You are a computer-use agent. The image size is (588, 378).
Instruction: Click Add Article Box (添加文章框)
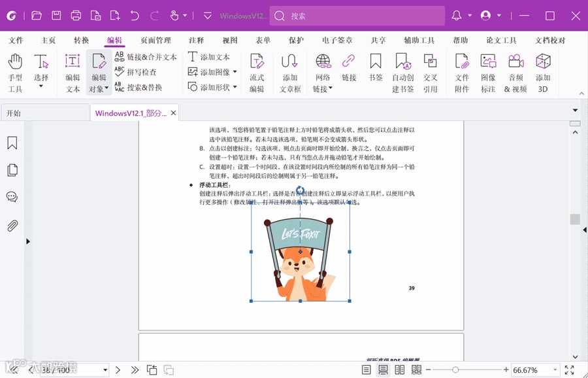290,73
